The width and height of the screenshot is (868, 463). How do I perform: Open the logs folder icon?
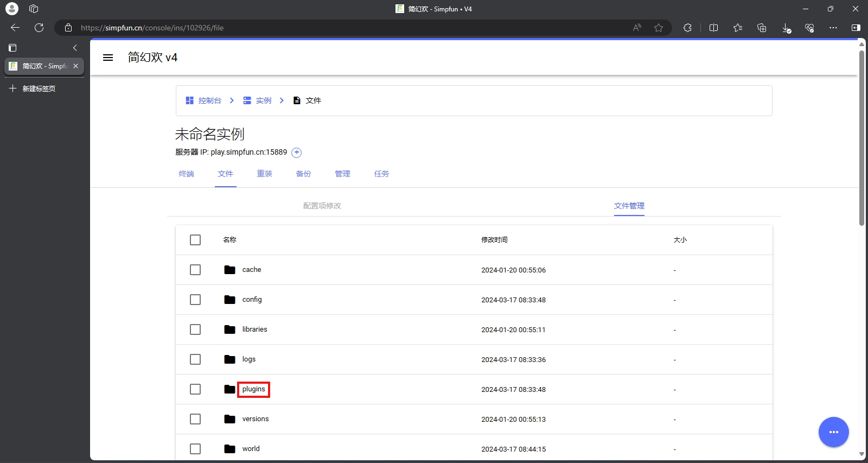[229, 359]
